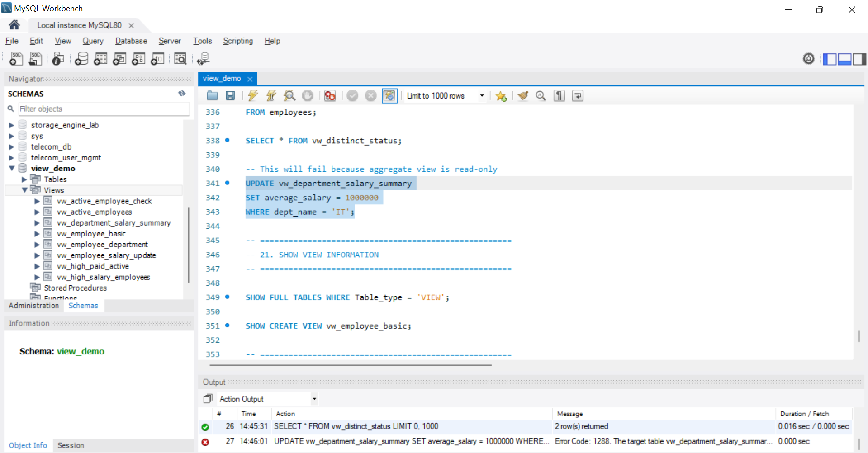Create a new view icon
The image size is (868, 453).
pos(119,59)
